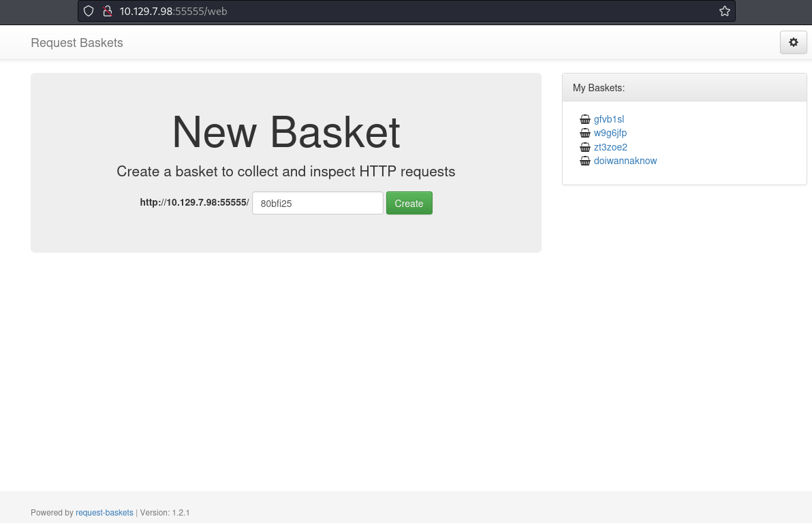Focus the basket name input field

[x=317, y=203]
